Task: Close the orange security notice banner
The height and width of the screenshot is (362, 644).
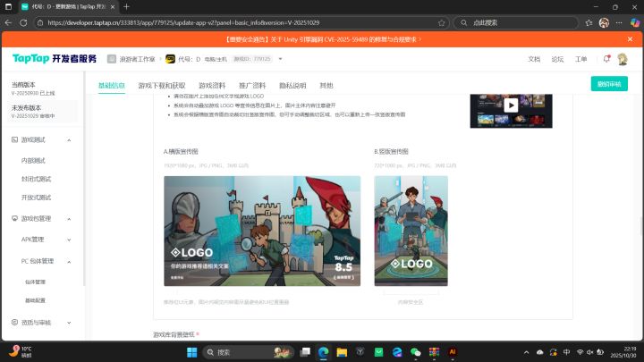Action: pyautogui.click(x=630, y=39)
